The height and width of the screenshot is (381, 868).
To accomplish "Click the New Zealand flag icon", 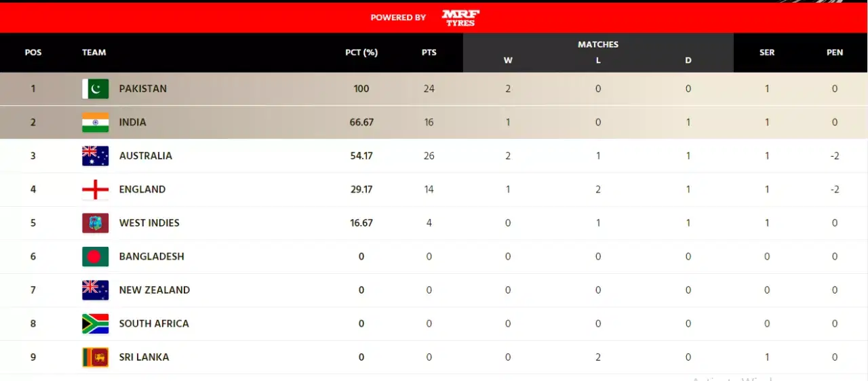I will coord(96,290).
